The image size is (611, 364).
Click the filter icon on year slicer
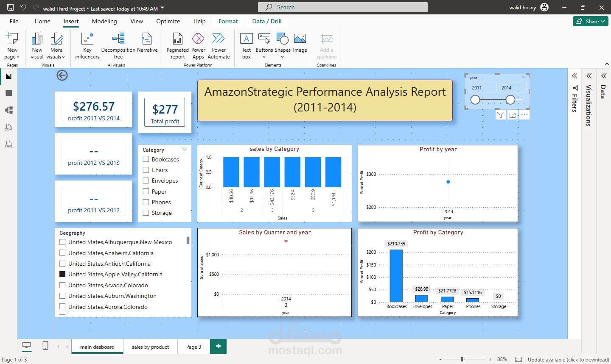(501, 115)
